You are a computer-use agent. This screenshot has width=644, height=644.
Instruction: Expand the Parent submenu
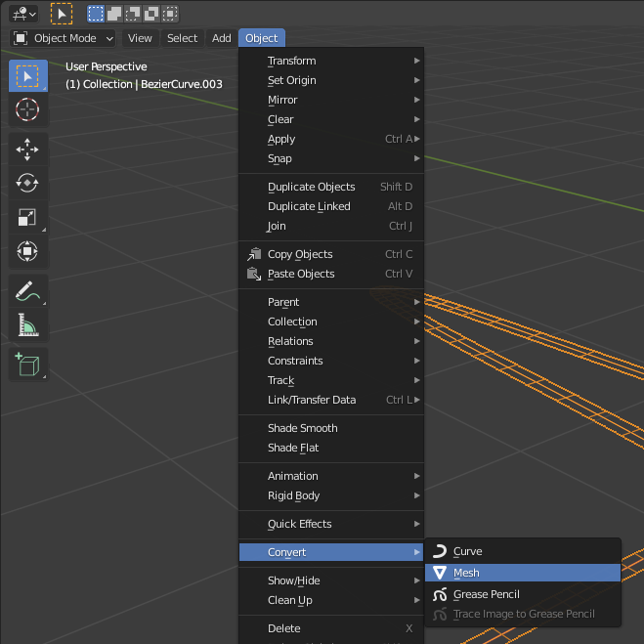[x=331, y=302]
